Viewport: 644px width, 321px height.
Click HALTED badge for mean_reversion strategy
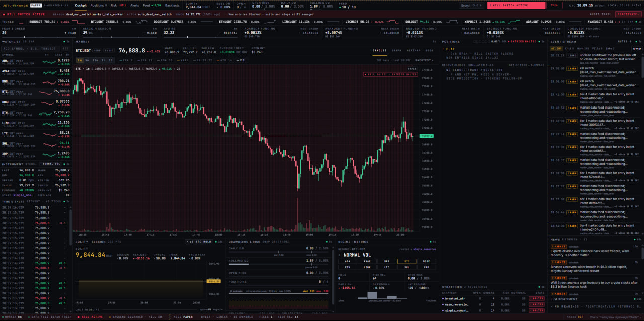pos(538,304)
